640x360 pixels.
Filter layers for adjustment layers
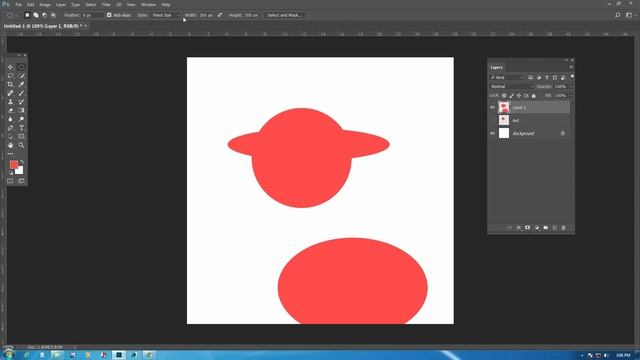[x=538, y=77]
